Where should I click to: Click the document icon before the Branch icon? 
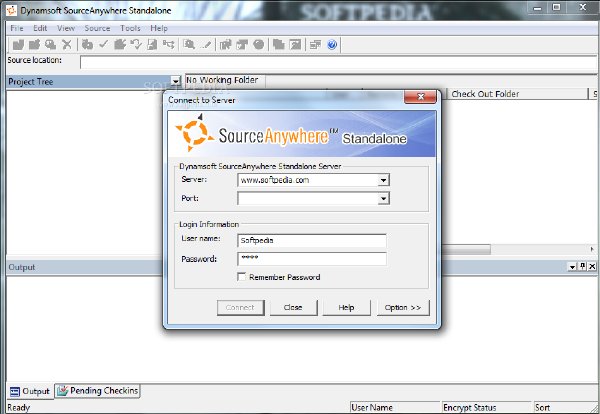point(152,45)
